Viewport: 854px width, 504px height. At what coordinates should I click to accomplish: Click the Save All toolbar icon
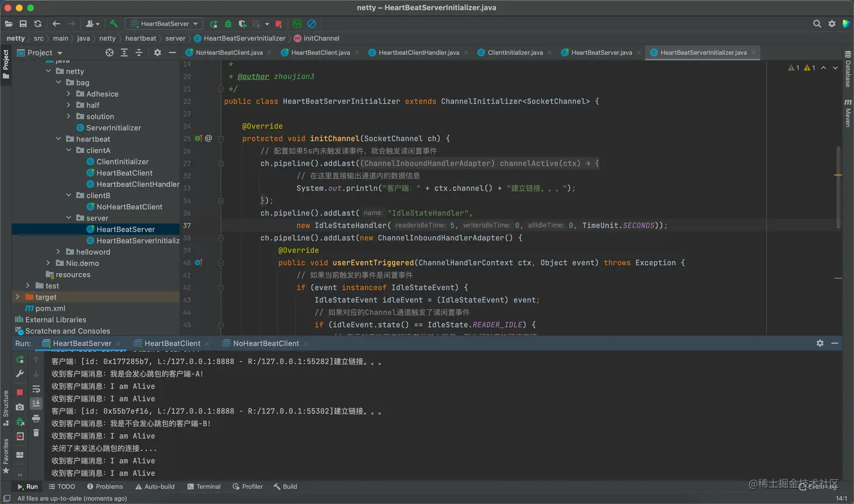(23, 24)
